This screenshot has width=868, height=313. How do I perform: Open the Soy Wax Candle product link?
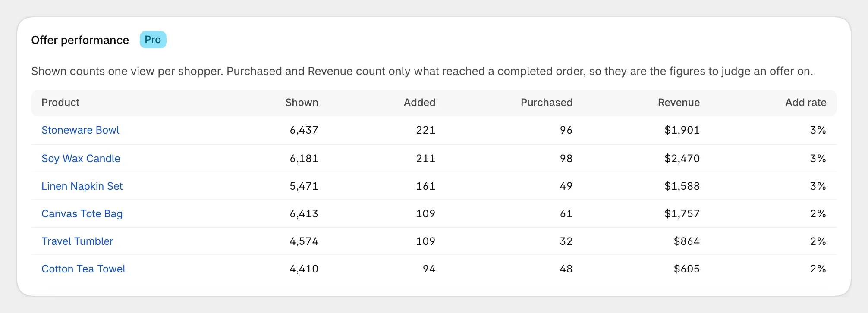pos(81,159)
